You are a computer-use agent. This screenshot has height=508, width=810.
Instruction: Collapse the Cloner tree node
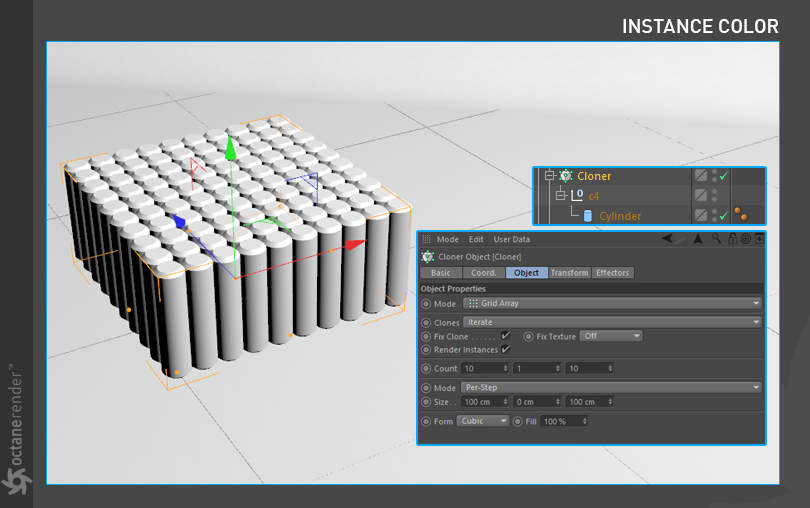(x=548, y=176)
